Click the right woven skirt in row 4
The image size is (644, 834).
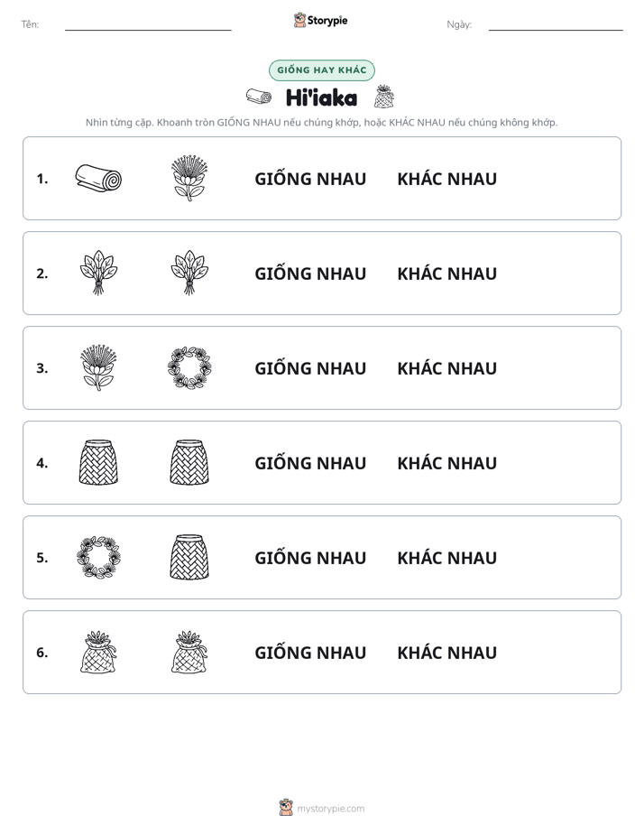pos(189,462)
